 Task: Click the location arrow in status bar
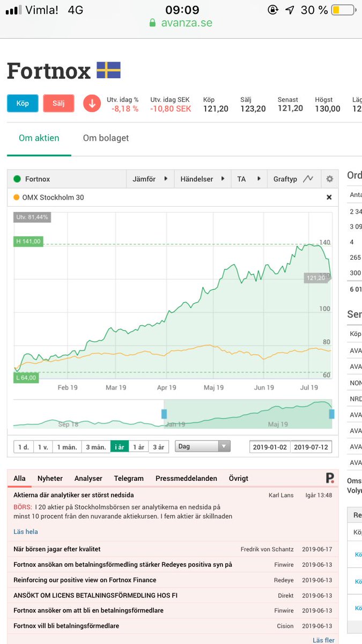tap(290, 10)
